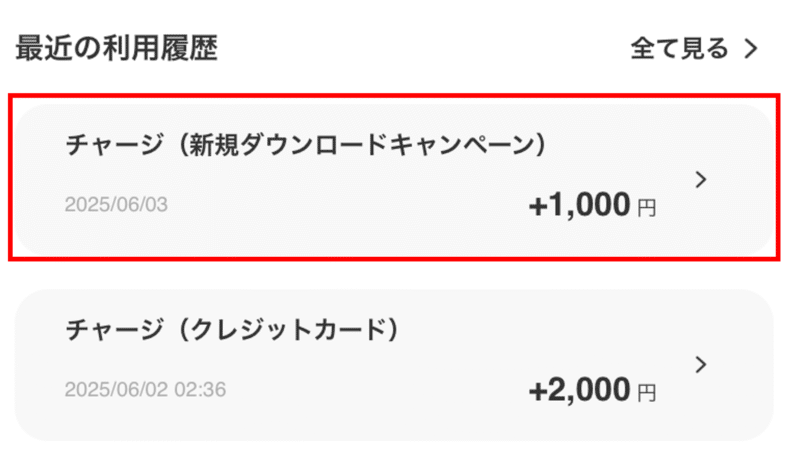Image resolution: width=800 pixels, height=472 pixels.
Task: Click the date 2025/06/03
Action: click(x=116, y=205)
